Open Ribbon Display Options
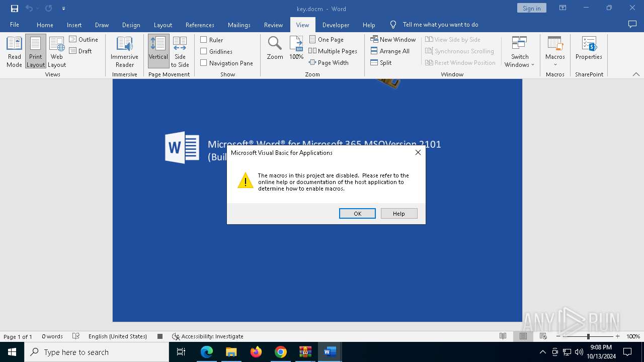The width and height of the screenshot is (644, 362). (x=562, y=8)
